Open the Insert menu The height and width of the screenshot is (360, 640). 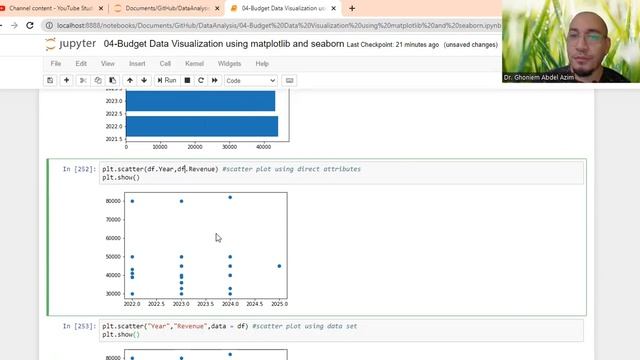pos(137,64)
